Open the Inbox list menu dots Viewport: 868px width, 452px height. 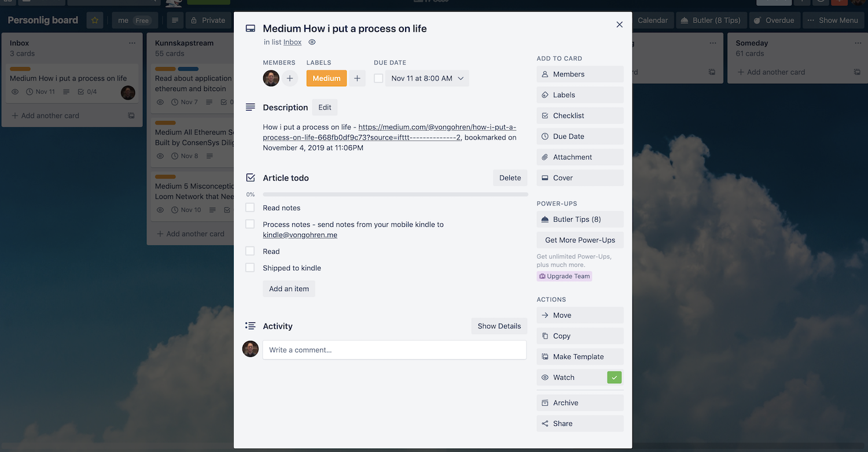[x=132, y=43]
